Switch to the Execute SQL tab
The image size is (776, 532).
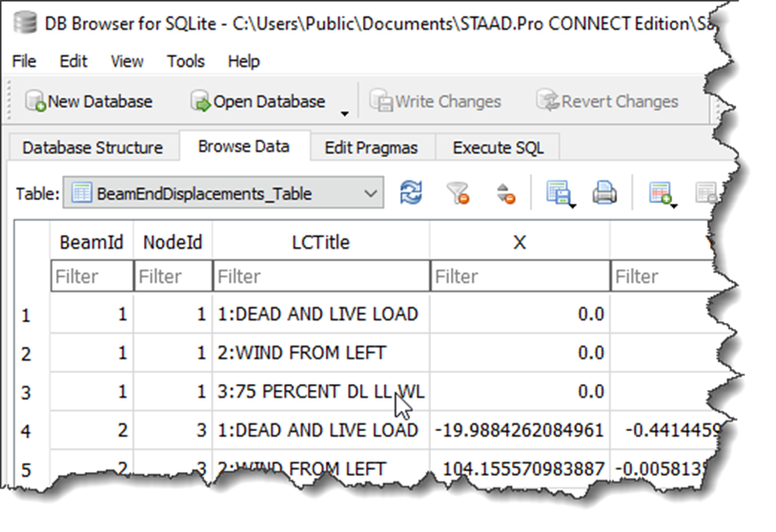[x=498, y=148]
